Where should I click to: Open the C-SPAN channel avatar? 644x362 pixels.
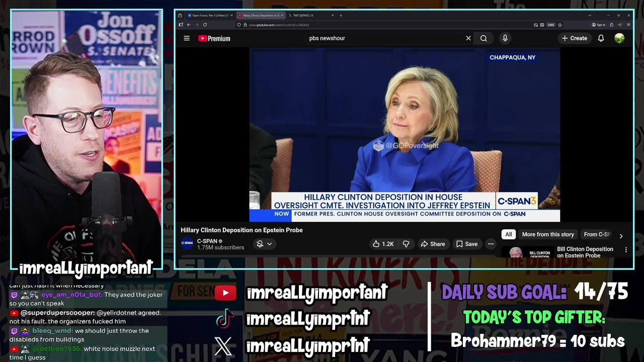coord(187,243)
